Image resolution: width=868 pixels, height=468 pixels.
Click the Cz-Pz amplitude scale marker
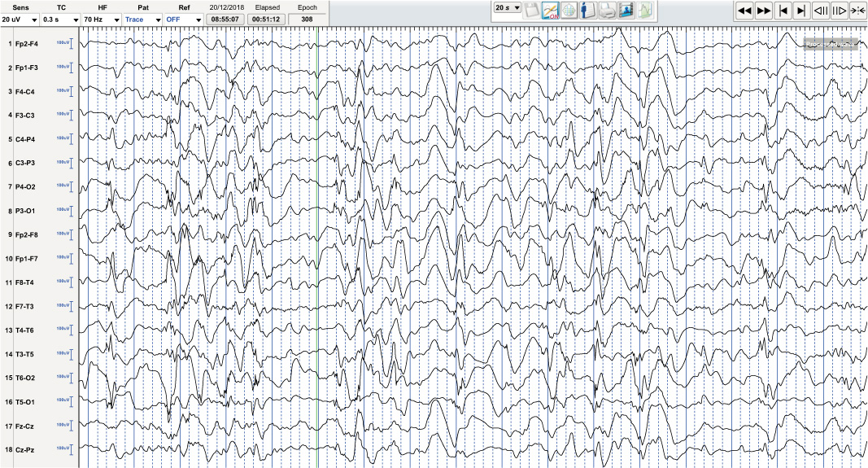click(x=64, y=449)
